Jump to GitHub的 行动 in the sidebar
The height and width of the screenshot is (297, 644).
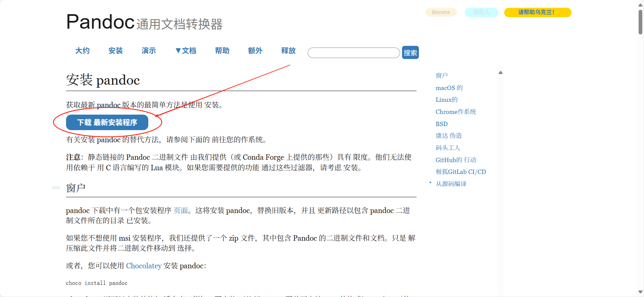(x=456, y=160)
